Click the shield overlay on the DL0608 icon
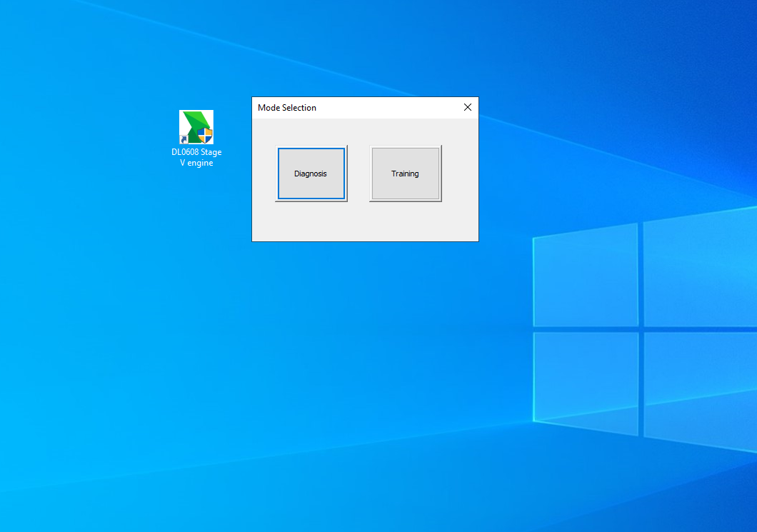 point(205,135)
